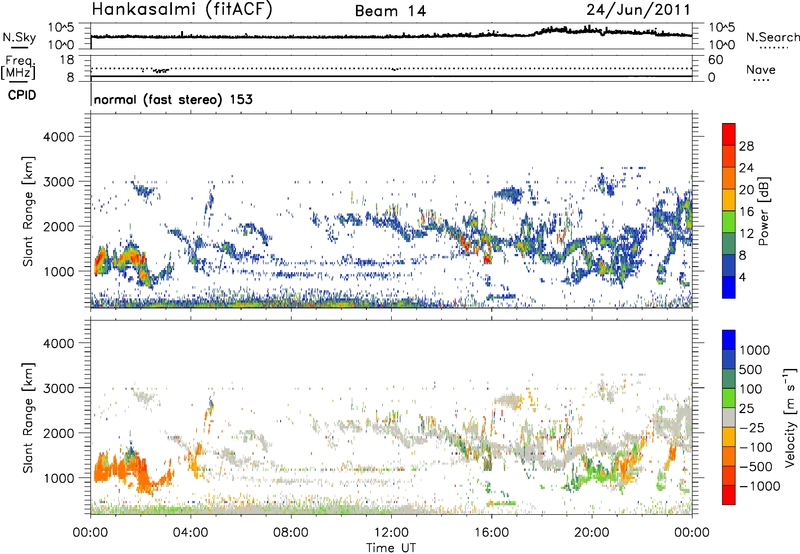The height and width of the screenshot is (554, 800).
Task: Click the '20:00' time tick label
Action: click(x=592, y=533)
